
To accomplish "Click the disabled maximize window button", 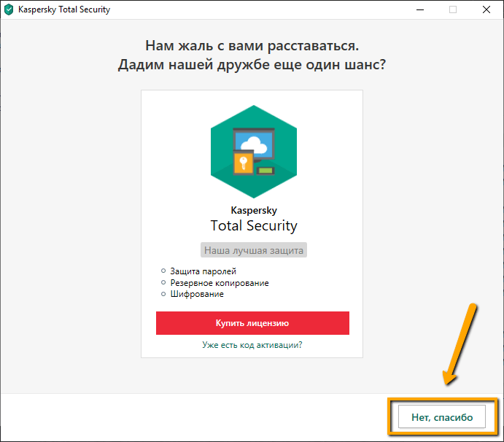I will tap(453, 9).
